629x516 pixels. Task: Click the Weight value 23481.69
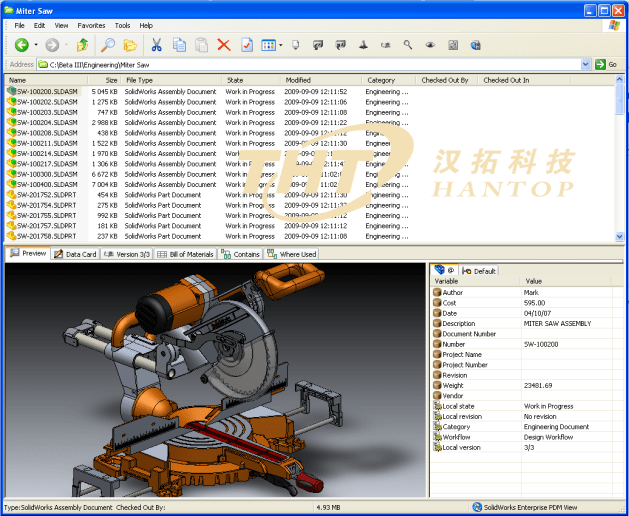pyautogui.click(x=538, y=385)
